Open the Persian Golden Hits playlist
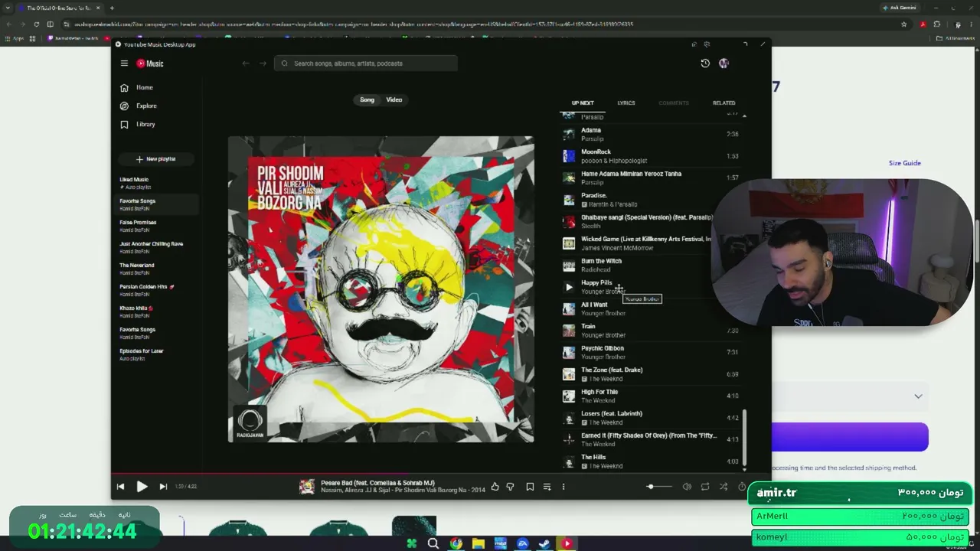 [x=157, y=290]
